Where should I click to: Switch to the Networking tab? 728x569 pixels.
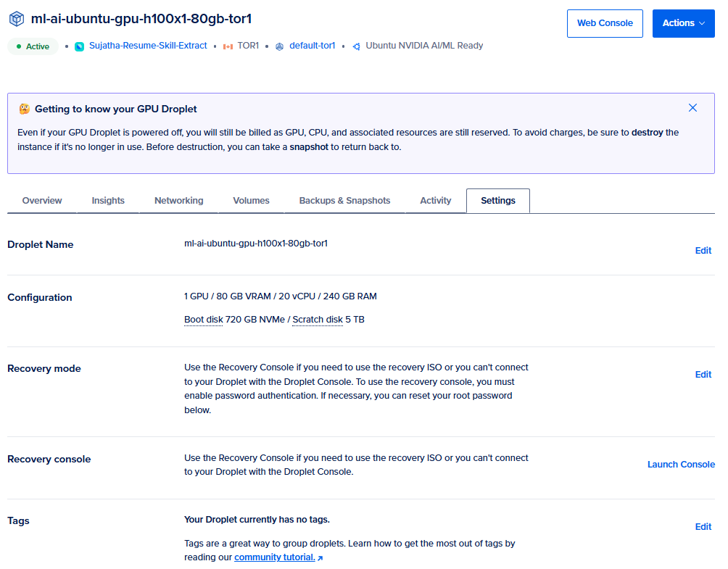coord(178,200)
